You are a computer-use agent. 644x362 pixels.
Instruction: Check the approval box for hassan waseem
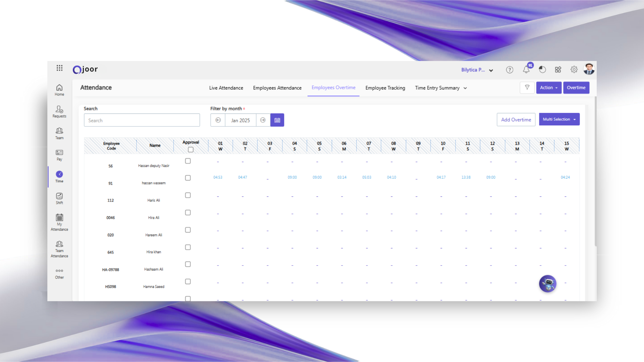(x=188, y=178)
